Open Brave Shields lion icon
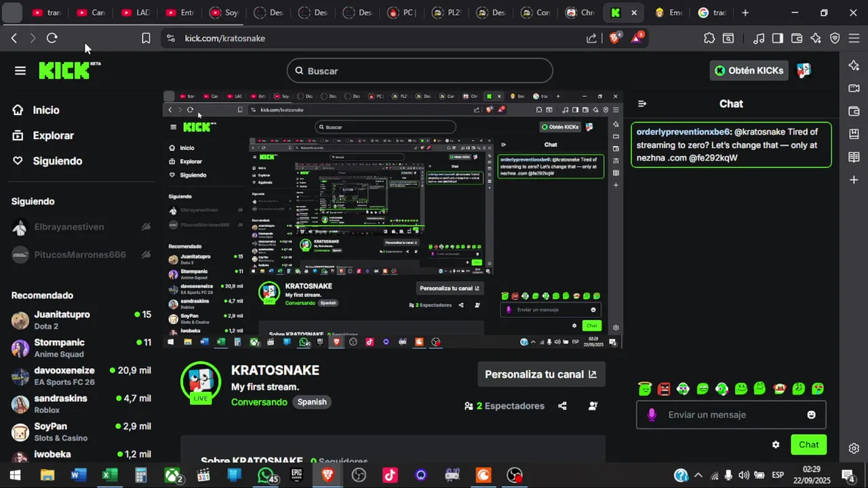The image size is (868, 488). pos(615,38)
